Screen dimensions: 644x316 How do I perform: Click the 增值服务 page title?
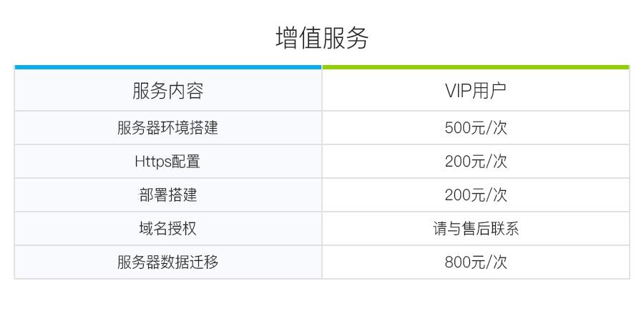point(322,38)
